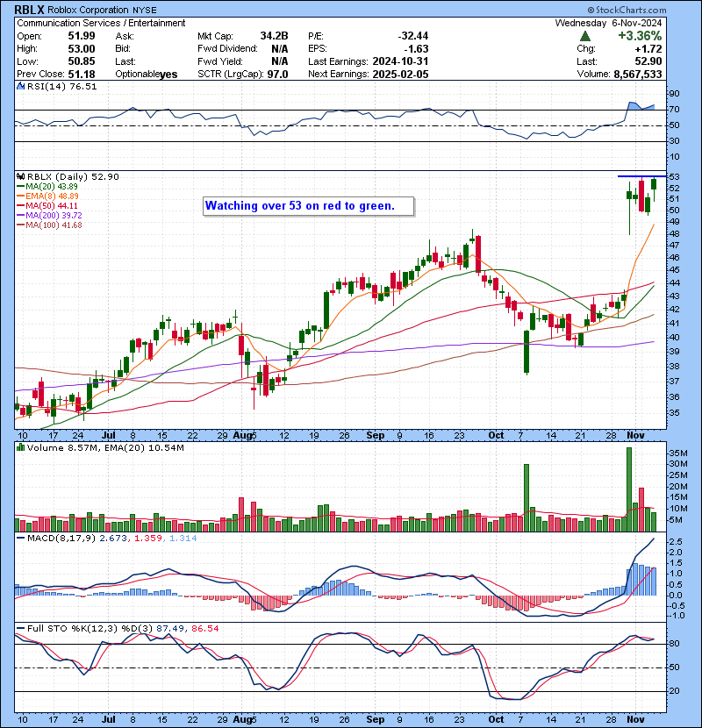Click the RBLX (Daily) 52.90 label
This screenshot has width=702, height=728.
tap(73, 177)
